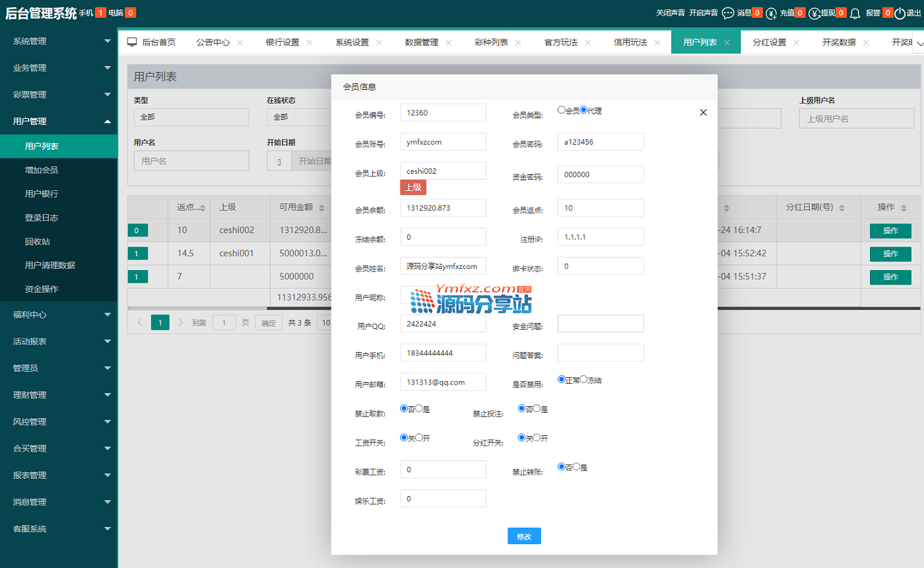Collapse the 用户管理 sidebar section
The image size is (924, 568).
coord(58,121)
